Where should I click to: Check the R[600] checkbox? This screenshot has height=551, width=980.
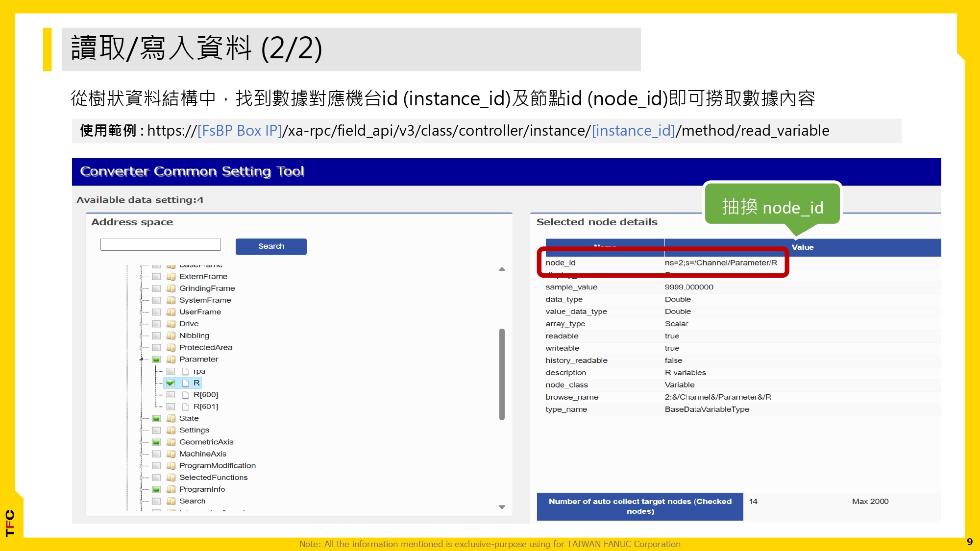(171, 395)
